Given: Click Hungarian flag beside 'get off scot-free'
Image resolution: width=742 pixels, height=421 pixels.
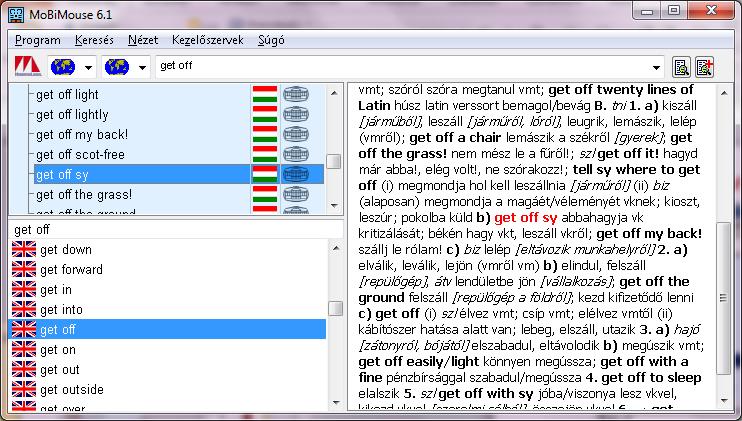Looking at the screenshot, I should pyautogui.click(x=265, y=154).
